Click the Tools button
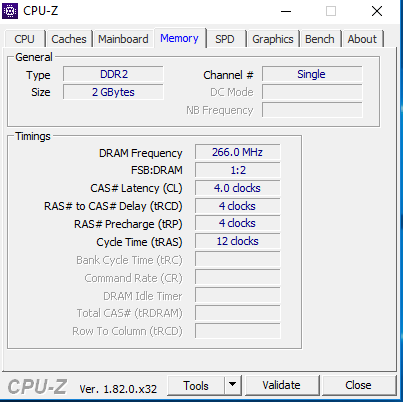 click(196, 386)
